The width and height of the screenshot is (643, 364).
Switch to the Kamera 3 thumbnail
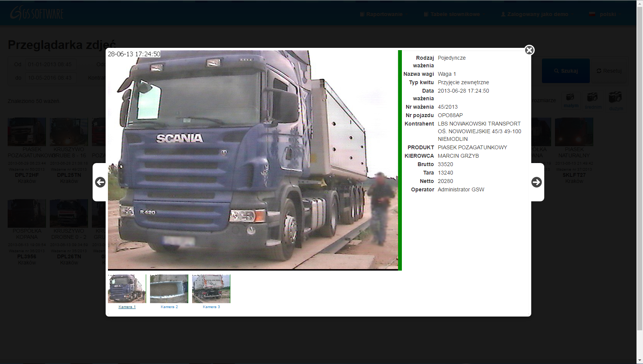(211, 289)
